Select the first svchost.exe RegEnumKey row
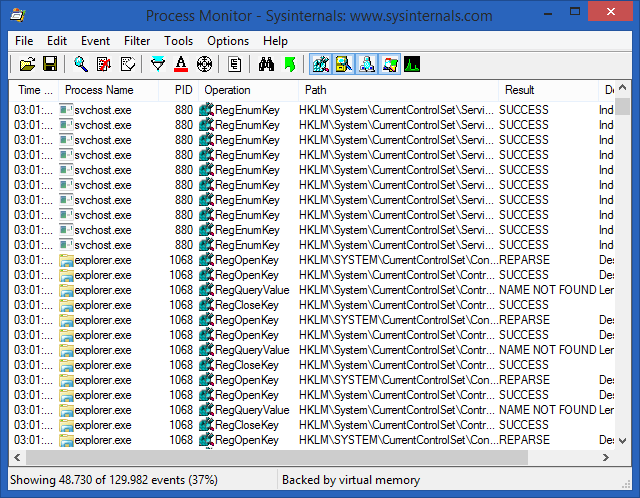This screenshot has width=640, height=498. pyautogui.click(x=313, y=110)
